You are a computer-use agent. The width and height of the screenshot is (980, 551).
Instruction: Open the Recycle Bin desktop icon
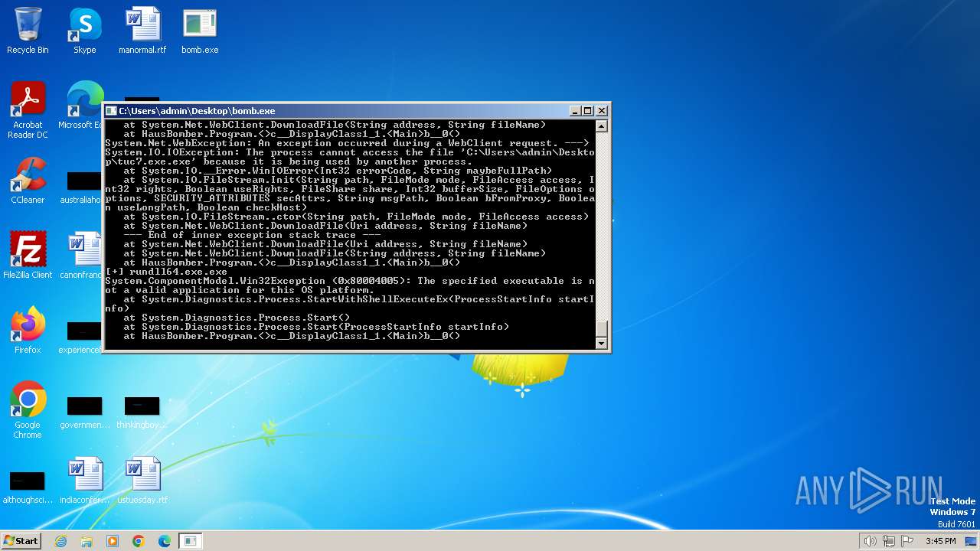click(x=28, y=31)
